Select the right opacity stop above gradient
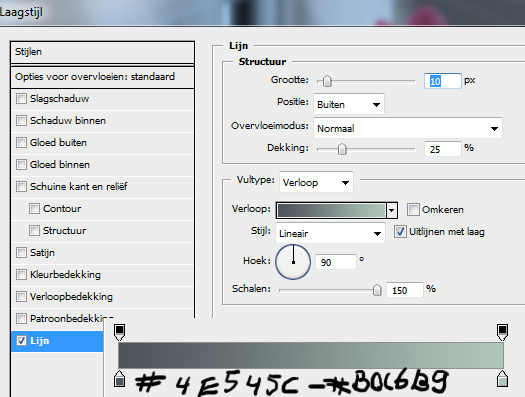The width and height of the screenshot is (525, 397). pos(502,332)
